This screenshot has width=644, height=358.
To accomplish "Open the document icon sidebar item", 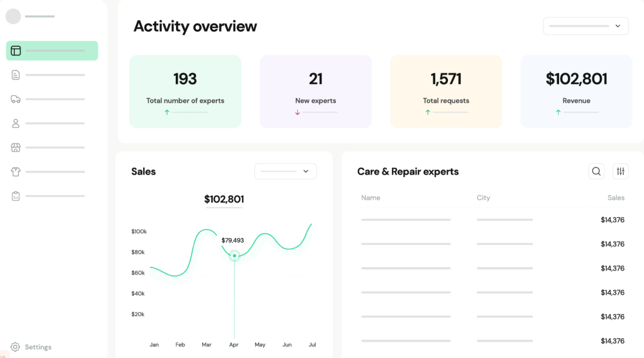I will 16,75.
